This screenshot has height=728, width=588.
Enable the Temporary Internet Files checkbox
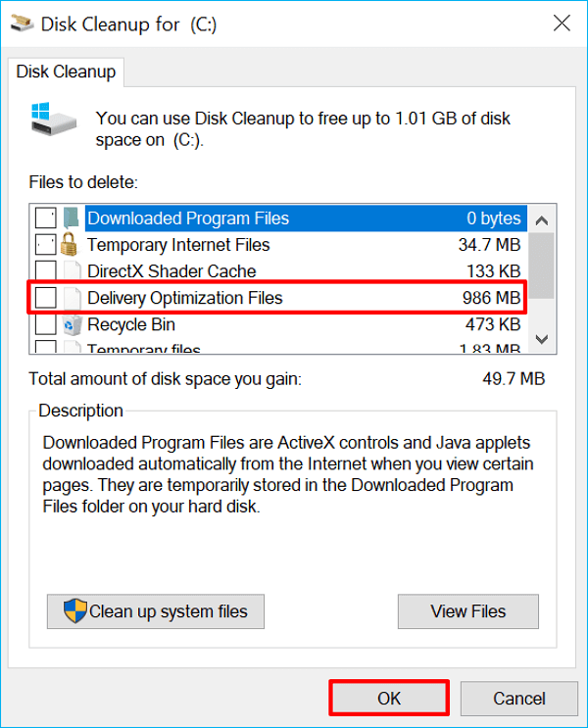pyautogui.click(x=45, y=245)
